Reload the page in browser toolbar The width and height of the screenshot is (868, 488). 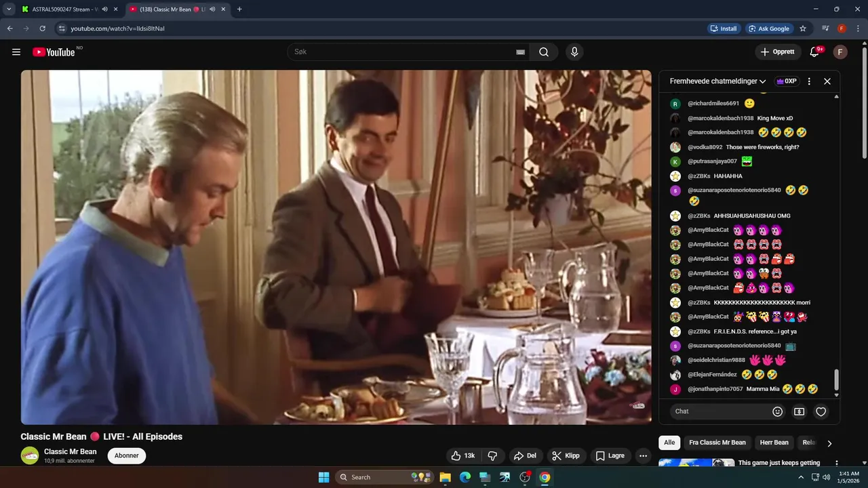click(42, 28)
